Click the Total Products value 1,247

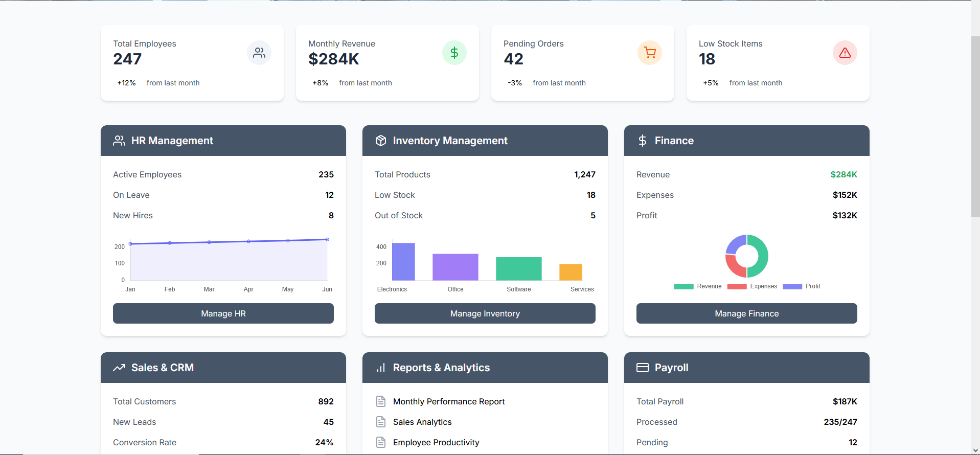[585, 174]
